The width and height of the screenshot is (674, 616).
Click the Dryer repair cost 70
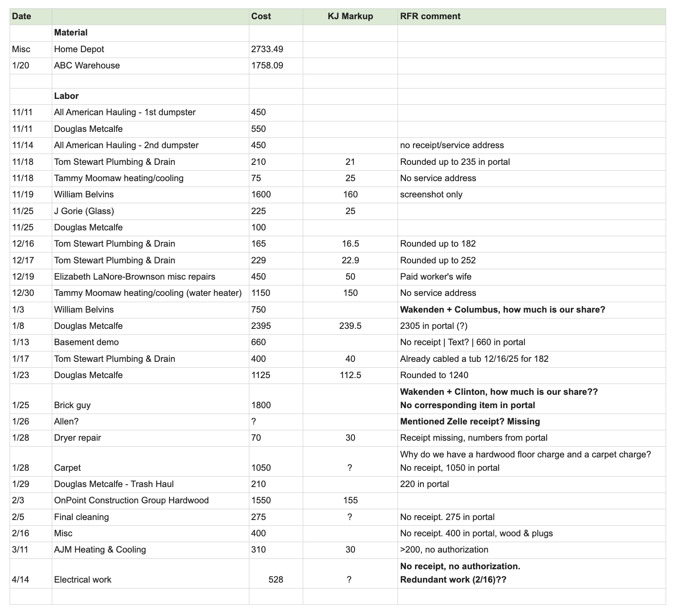coord(276,438)
